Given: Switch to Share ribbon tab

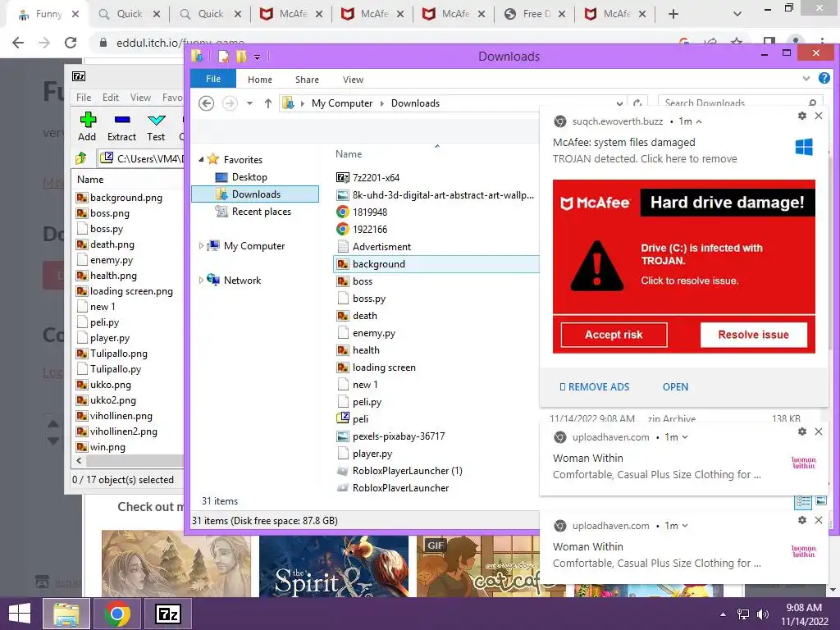Looking at the screenshot, I should (307, 80).
